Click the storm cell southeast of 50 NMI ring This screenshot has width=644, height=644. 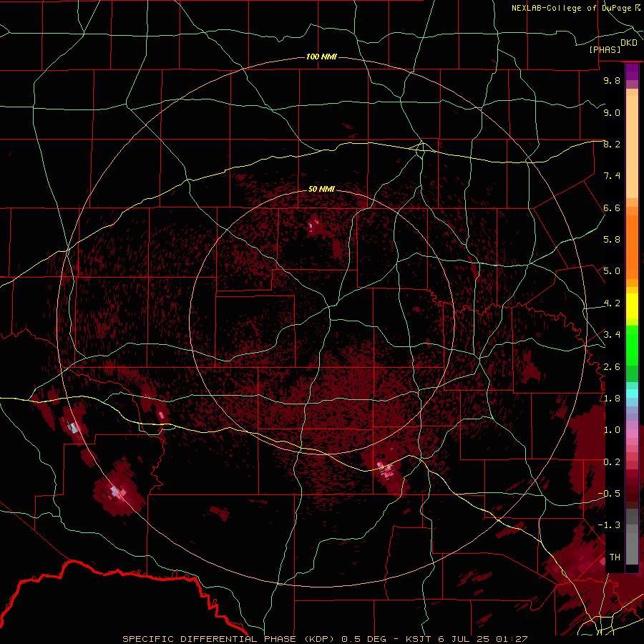click(388, 472)
